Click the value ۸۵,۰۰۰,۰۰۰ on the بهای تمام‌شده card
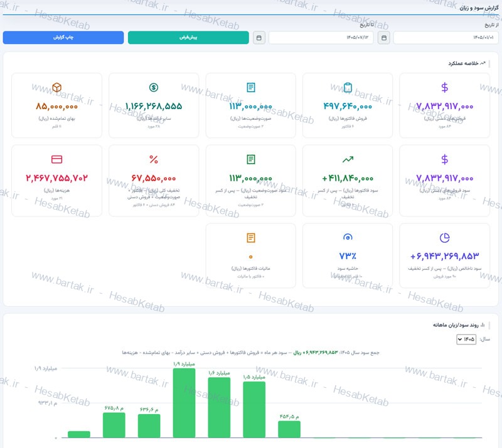This screenshot has height=448, width=502. [56, 106]
